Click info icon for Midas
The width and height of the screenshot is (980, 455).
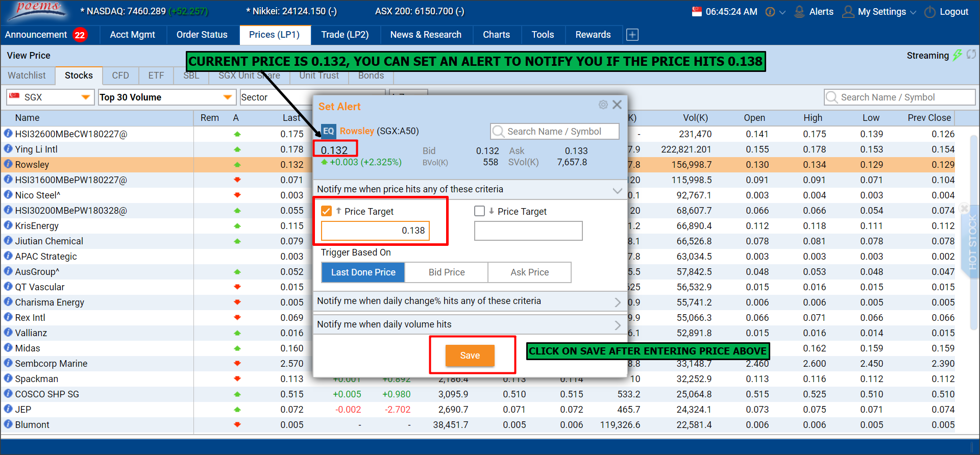coord(8,348)
